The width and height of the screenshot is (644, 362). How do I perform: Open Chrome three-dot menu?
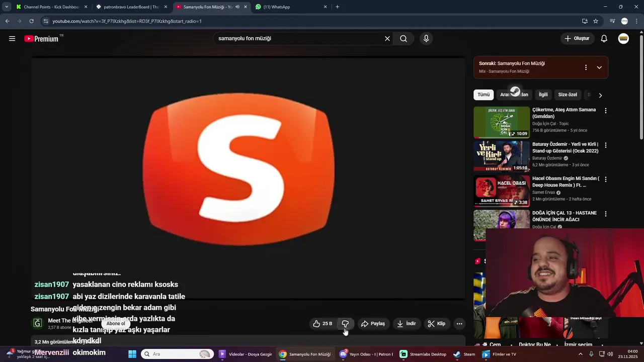637,21
